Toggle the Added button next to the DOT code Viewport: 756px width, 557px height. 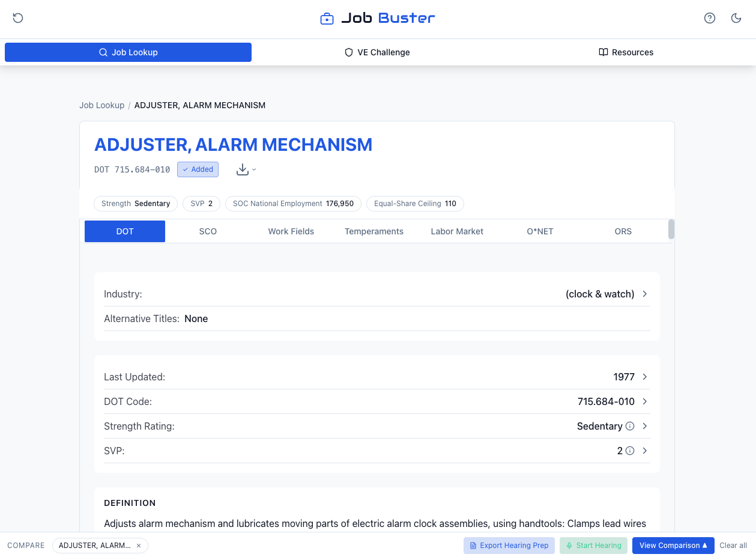[198, 169]
